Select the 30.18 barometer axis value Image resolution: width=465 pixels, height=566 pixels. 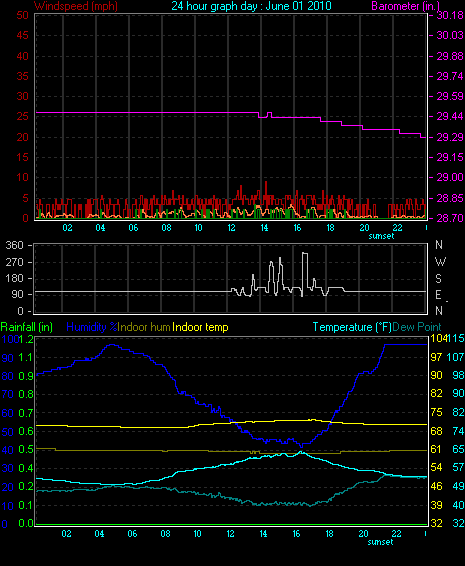(x=450, y=15)
